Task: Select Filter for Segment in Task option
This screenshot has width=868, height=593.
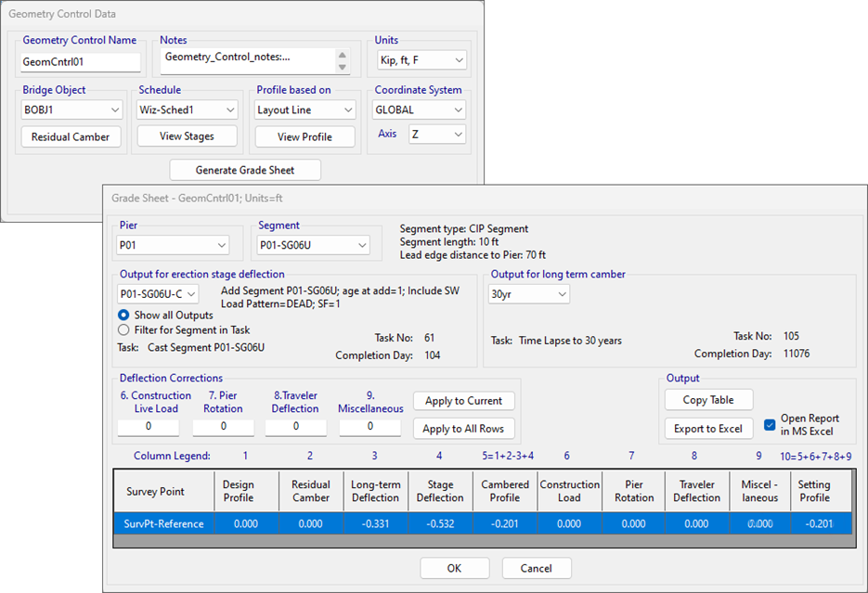Action: (x=124, y=329)
